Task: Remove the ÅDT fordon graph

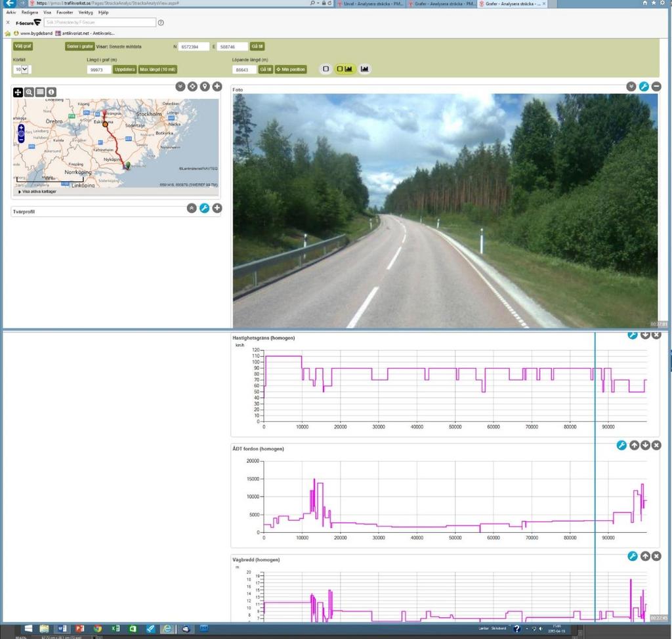Action: 656,445
